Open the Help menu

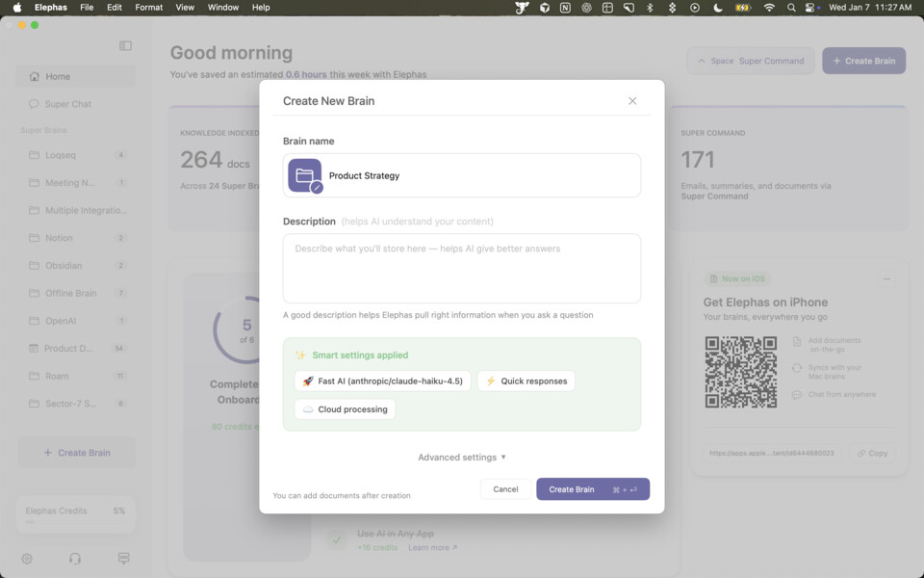click(261, 8)
